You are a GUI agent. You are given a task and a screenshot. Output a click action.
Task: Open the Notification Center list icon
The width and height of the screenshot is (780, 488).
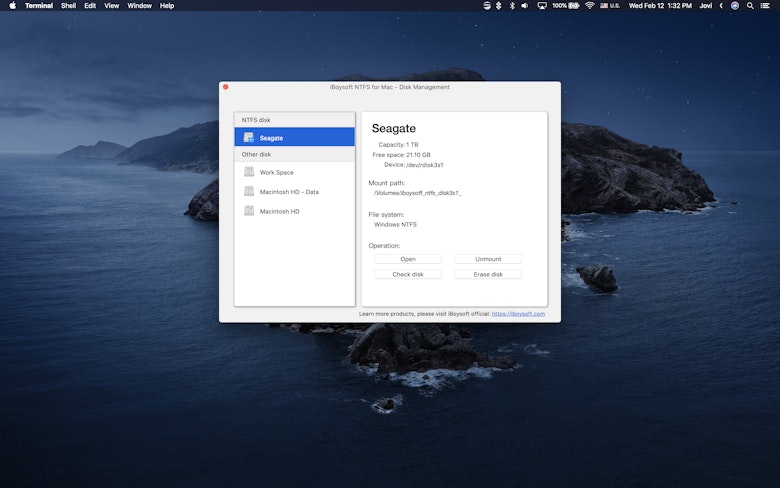766,5
